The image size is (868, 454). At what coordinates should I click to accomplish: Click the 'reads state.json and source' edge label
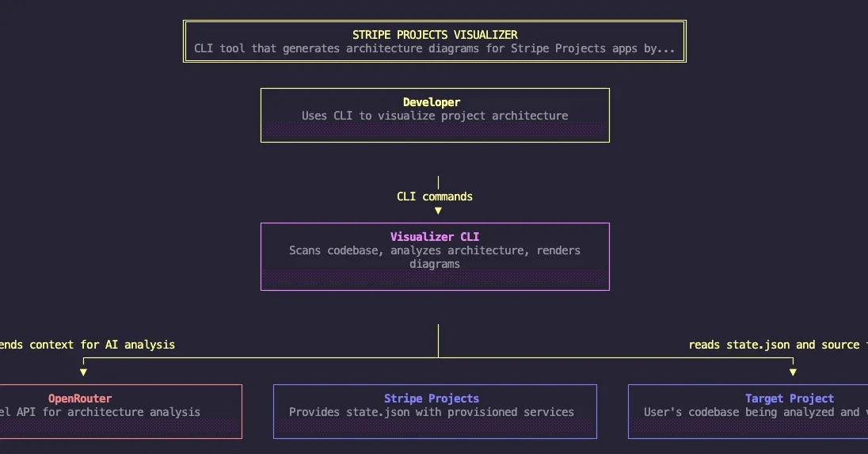pos(778,345)
